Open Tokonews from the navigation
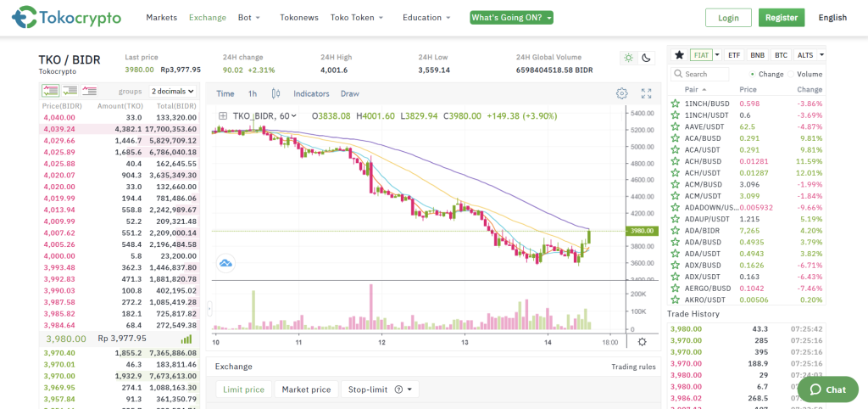Image resolution: width=868 pixels, height=409 pixels. click(299, 18)
